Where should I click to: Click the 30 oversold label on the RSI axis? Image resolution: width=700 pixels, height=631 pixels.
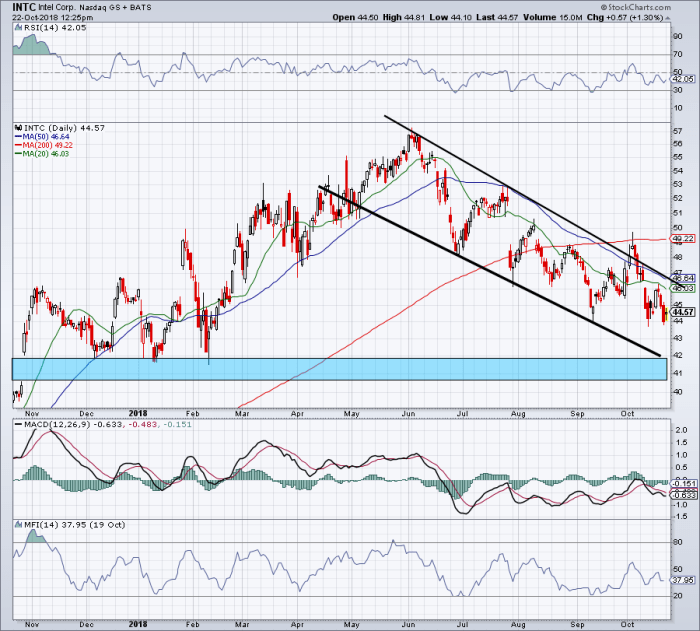coord(677,90)
